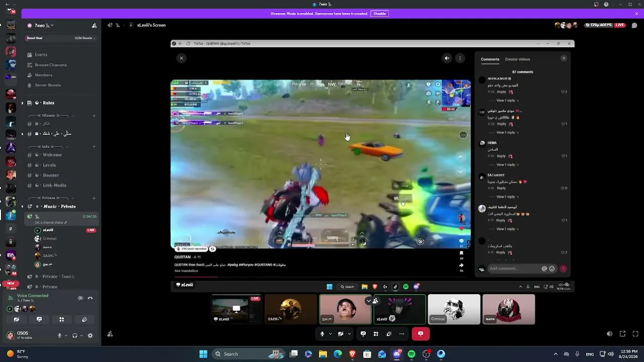This screenshot has width=644, height=362.
Task: Add a channel to the ISlamic category
Action: coord(94,116)
